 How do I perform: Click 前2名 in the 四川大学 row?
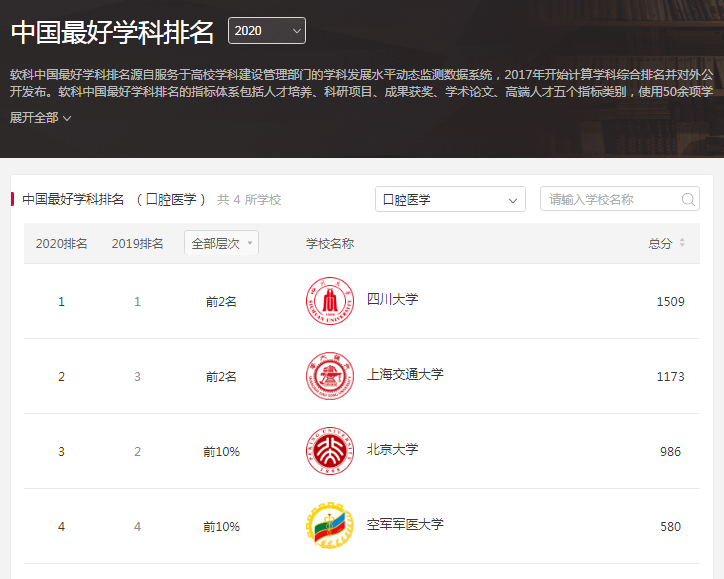(x=221, y=302)
